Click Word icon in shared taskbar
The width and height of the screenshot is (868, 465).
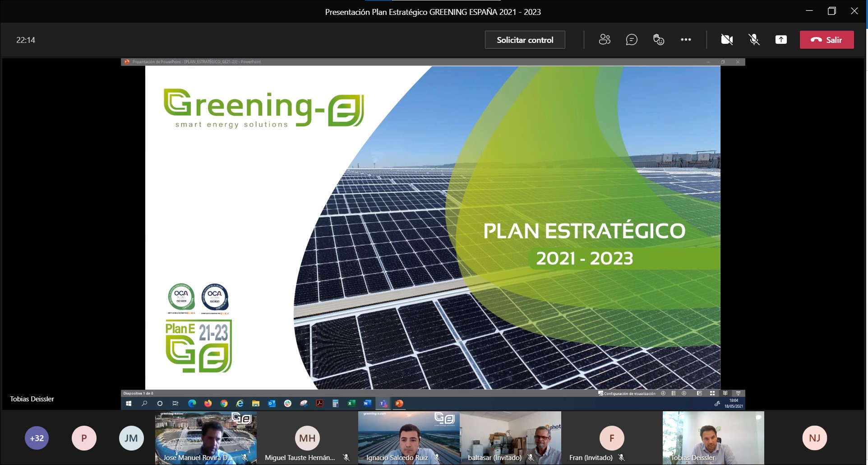pos(368,404)
